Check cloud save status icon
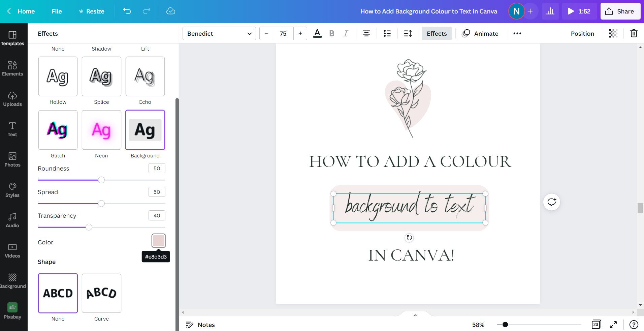This screenshot has height=331, width=644. point(171,11)
